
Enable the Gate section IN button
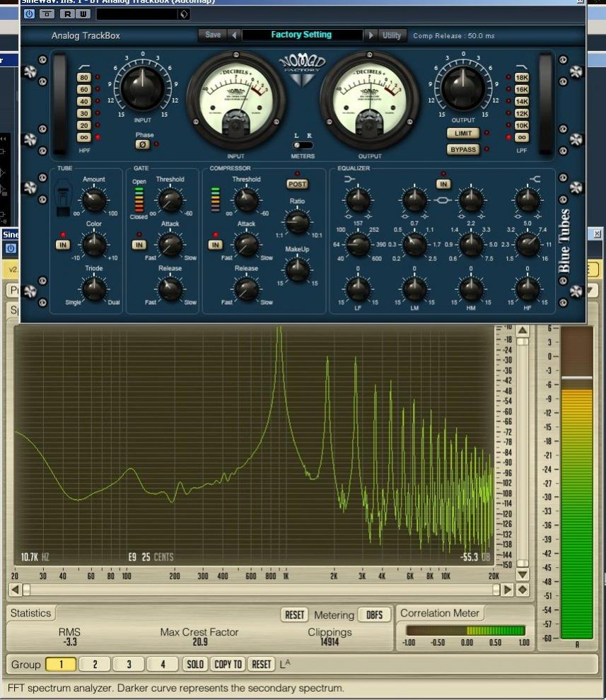(139, 245)
